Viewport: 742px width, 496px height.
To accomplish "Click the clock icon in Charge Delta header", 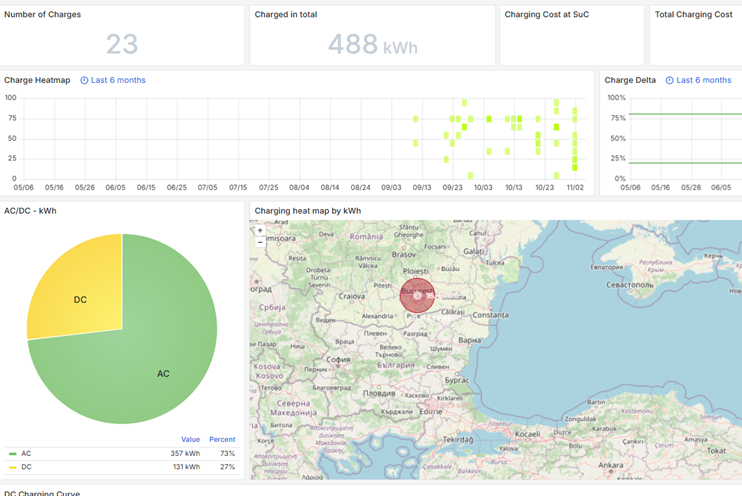I will tap(669, 80).
